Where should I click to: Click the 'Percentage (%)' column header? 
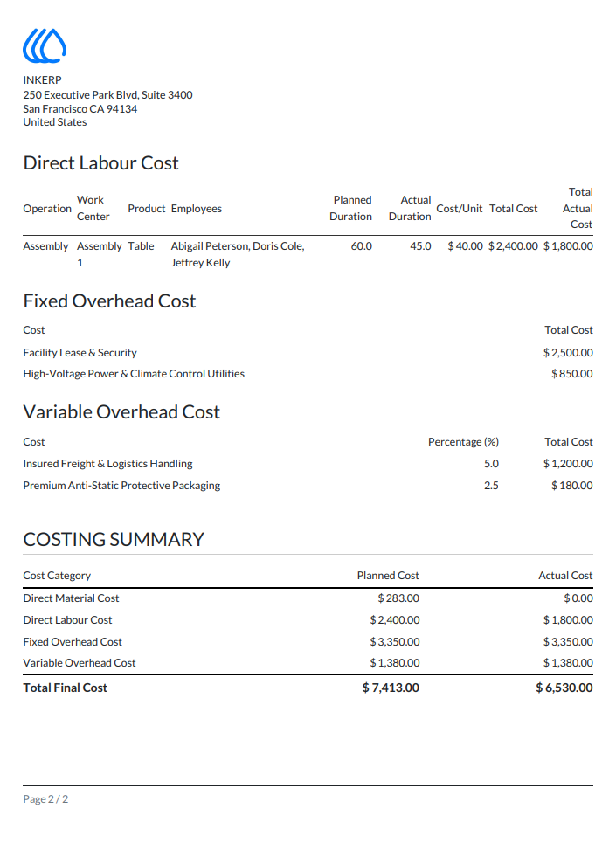coord(463,442)
